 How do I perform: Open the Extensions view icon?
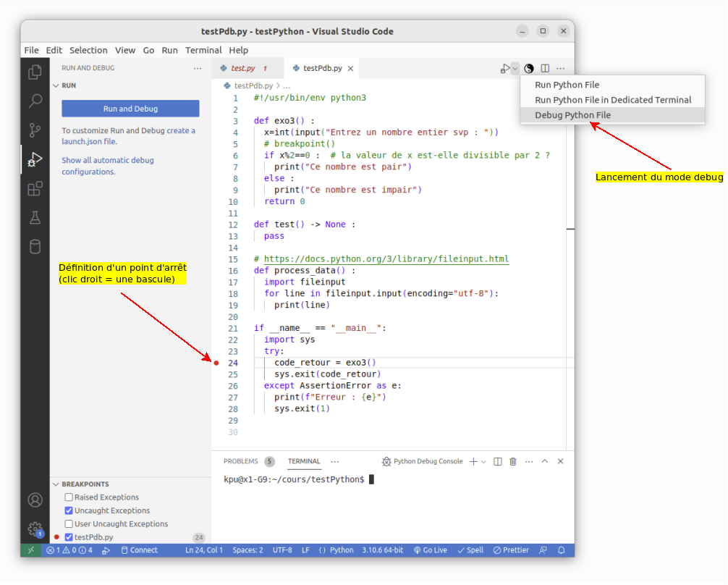(x=35, y=189)
